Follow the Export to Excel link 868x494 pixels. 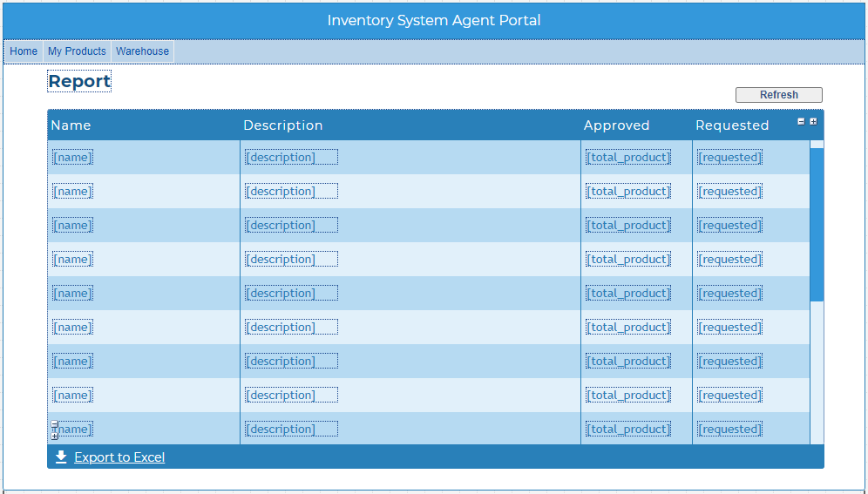click(x=119, y=457)
